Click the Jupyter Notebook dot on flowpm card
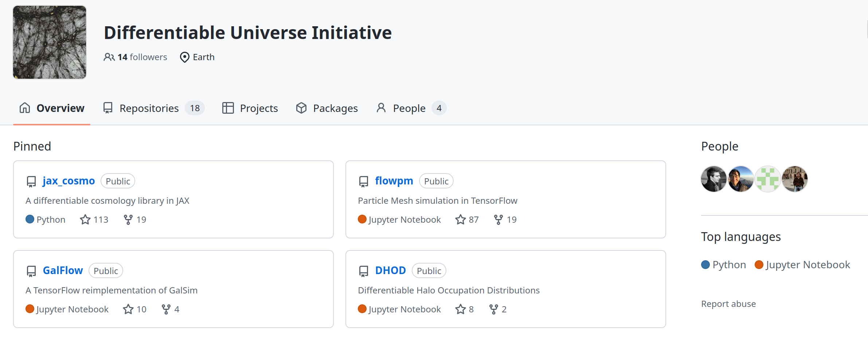Screen dimensions: 868x347 pos(362,219)
